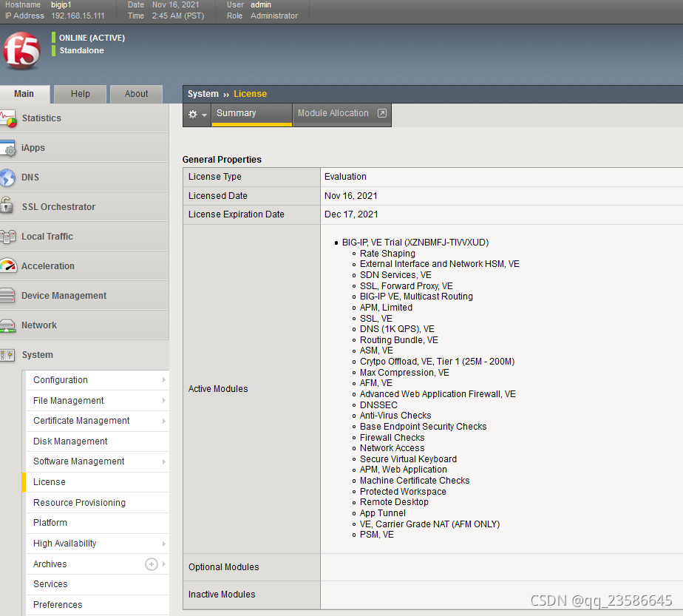The height and width of the screenshot is (616, 683).
Task: Click the Device Management server icon
Action: [7, 295]
